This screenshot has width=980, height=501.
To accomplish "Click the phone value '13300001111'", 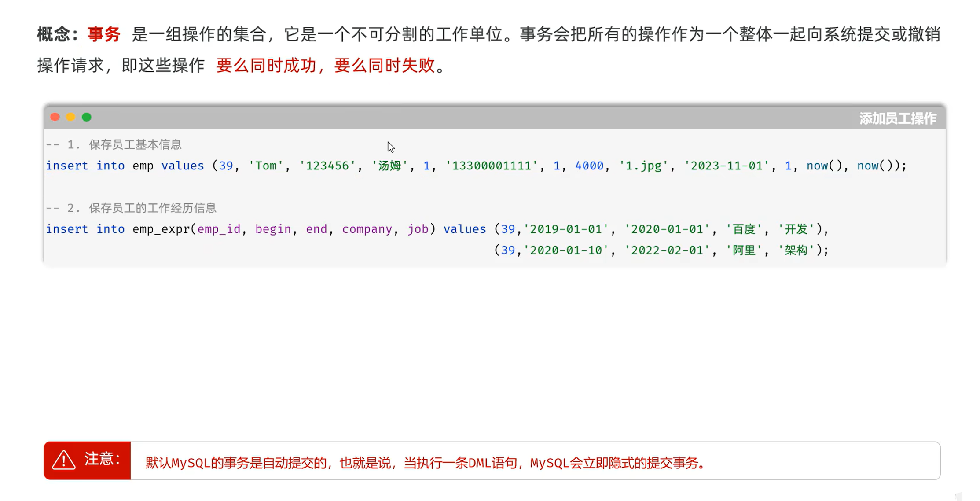I will 492,166.
